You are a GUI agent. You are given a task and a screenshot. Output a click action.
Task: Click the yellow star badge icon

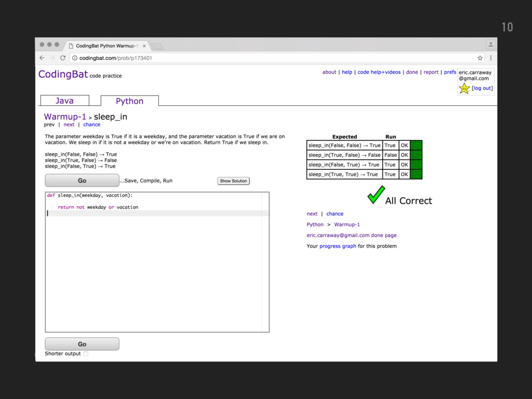click(464, 88)
